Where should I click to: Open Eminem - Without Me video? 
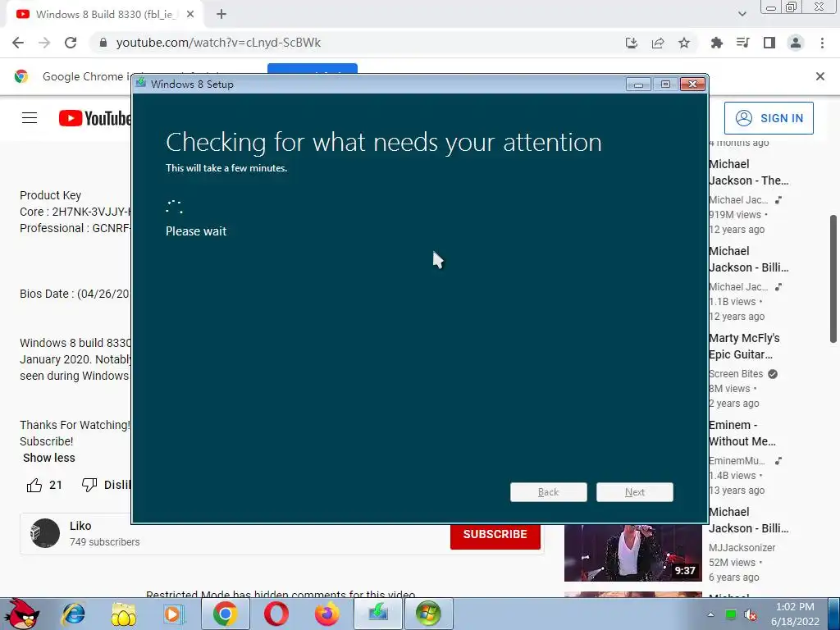742,433
